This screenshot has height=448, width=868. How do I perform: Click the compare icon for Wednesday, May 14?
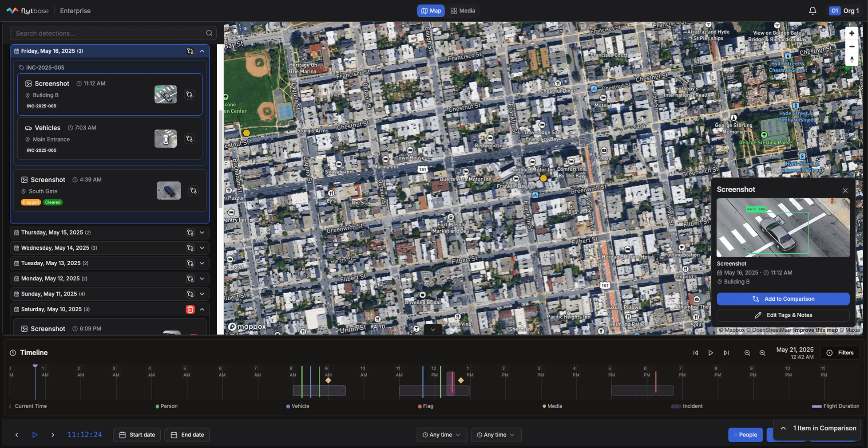point(190,248)
